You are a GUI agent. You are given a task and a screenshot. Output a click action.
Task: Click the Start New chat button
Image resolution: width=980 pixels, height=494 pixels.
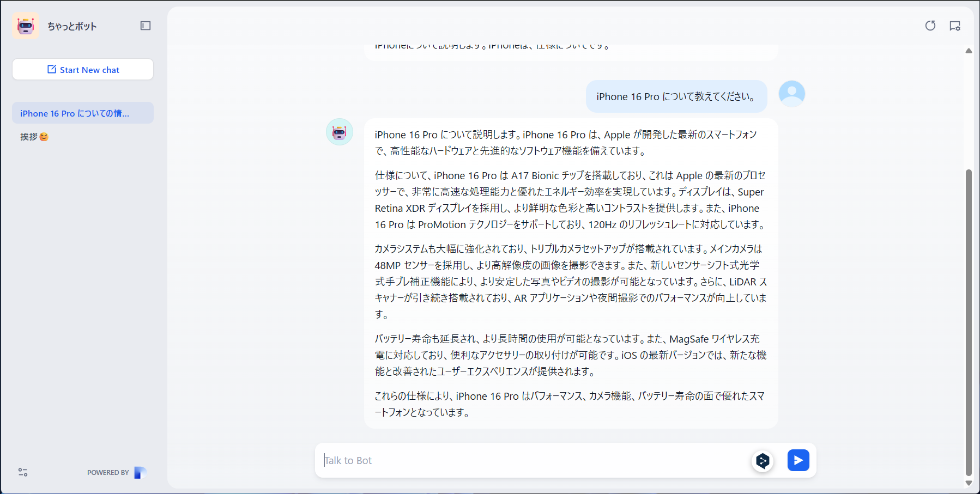pyautogui.click(x=83, y=69)
